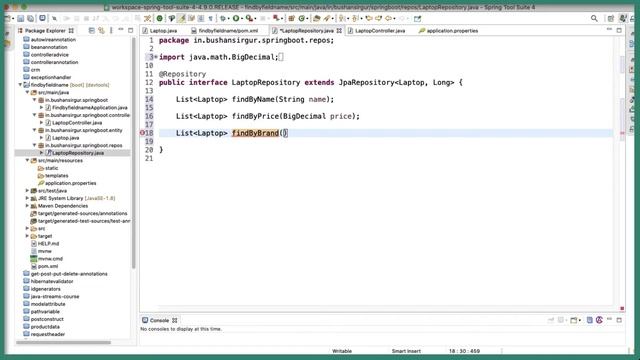
Task: Expand the folded imports on line 3
Action: [x=156, y=57]
